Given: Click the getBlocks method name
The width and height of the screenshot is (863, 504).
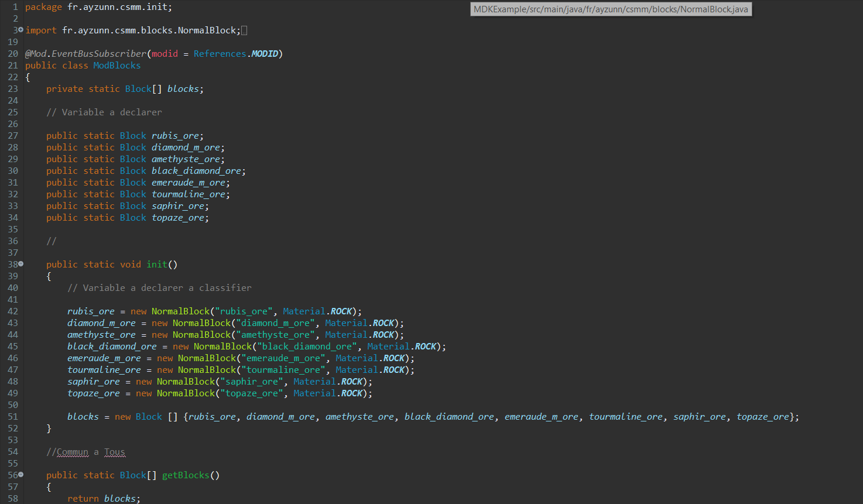Looking at the screenshot, I should pos(185,475).
